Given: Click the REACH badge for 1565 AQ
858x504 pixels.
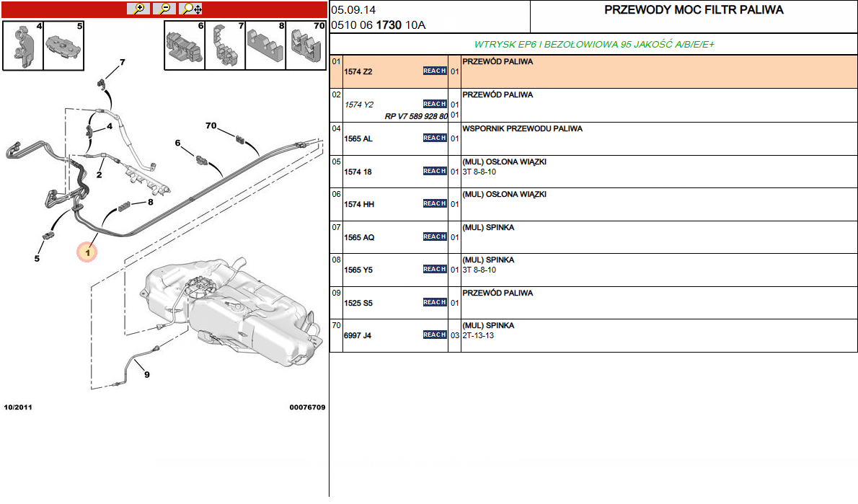Looking at the screenshot, I should click(x=435, y=237).
